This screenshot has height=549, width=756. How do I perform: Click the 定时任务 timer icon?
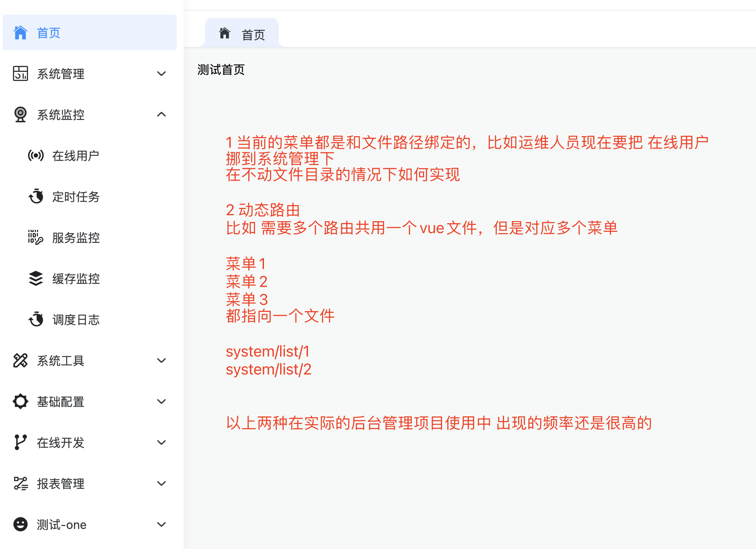(35, 196)
